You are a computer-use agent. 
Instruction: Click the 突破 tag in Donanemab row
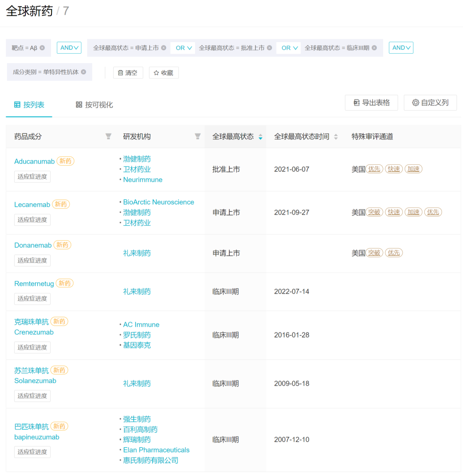coord(374,253)
